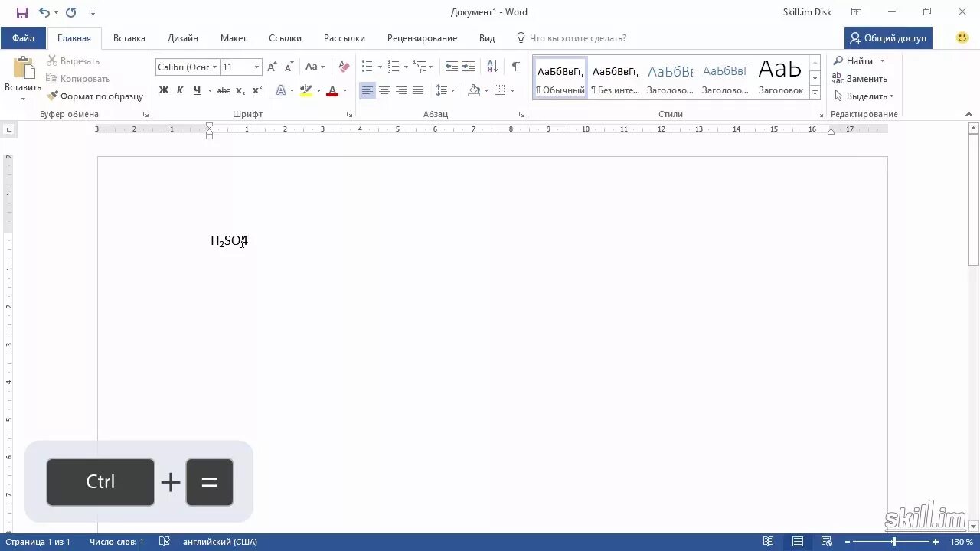Open Font dialog launcher in Шрифт group
Image resolution: width=980 pixels, height=551 pixels.
(349, 115)
